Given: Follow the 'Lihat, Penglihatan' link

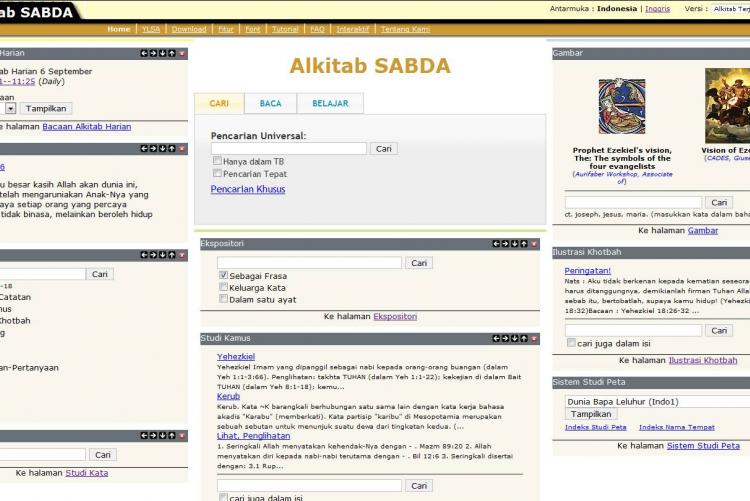Looking at the screenshot, I should pos(254,436).
